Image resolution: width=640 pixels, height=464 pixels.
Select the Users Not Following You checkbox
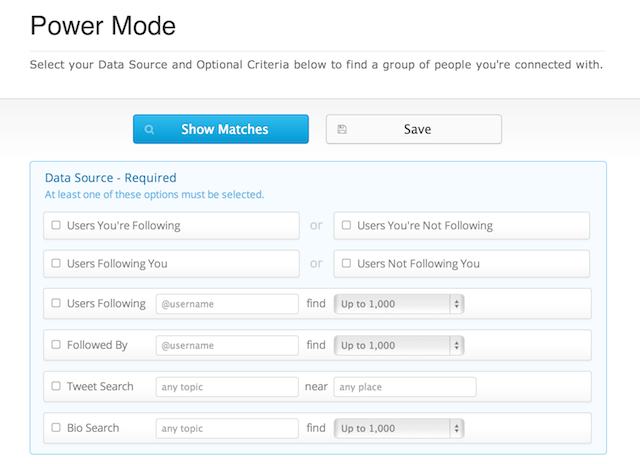pyautogui.click(x=346, y=264)
